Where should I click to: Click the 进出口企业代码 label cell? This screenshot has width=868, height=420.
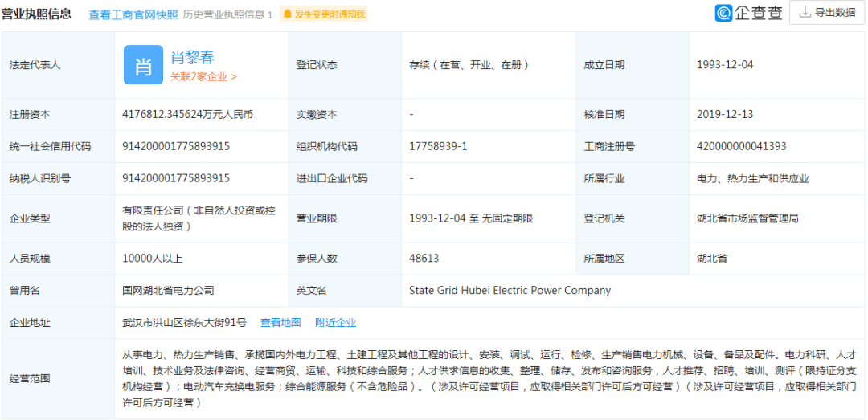[x=345, y=178]
